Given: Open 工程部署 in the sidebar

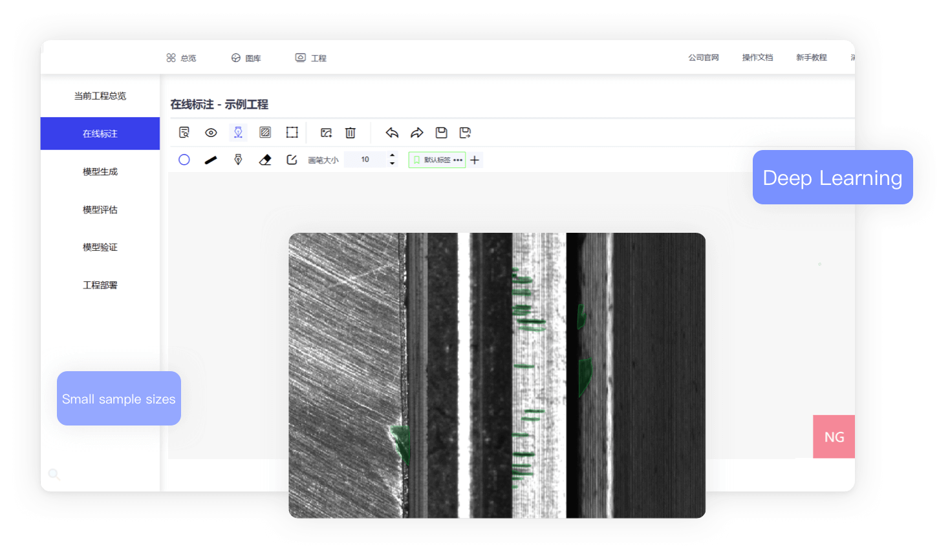Looking at the screenshot, I should point(100,285).
